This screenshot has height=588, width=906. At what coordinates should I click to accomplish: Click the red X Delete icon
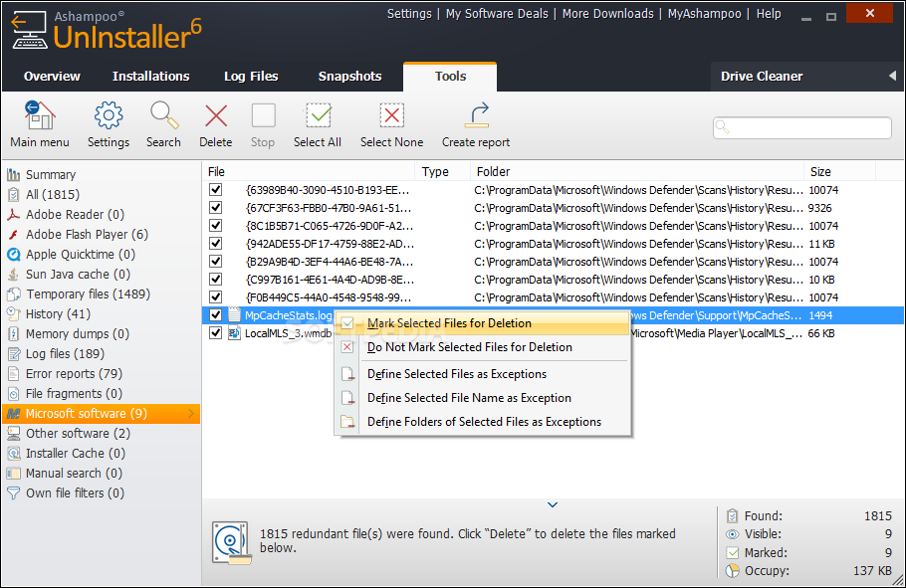click(216, 115)
